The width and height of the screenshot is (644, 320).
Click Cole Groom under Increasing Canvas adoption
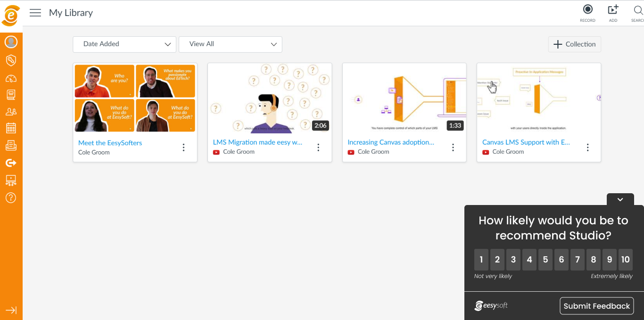tap(373, 152)
